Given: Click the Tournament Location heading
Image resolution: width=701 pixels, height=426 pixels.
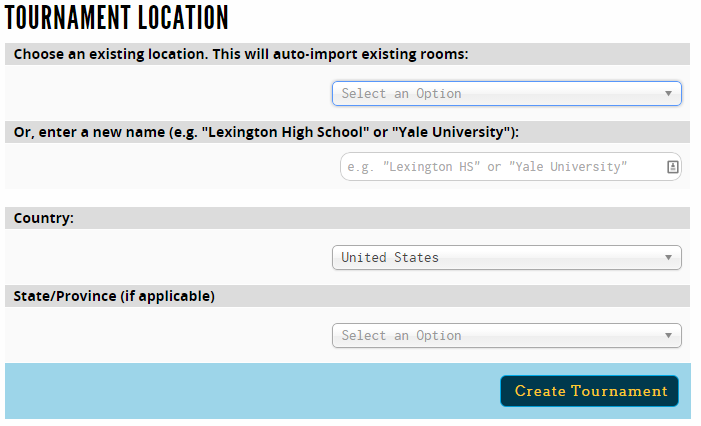Looking at the screenshot, I should click(117, 18).
